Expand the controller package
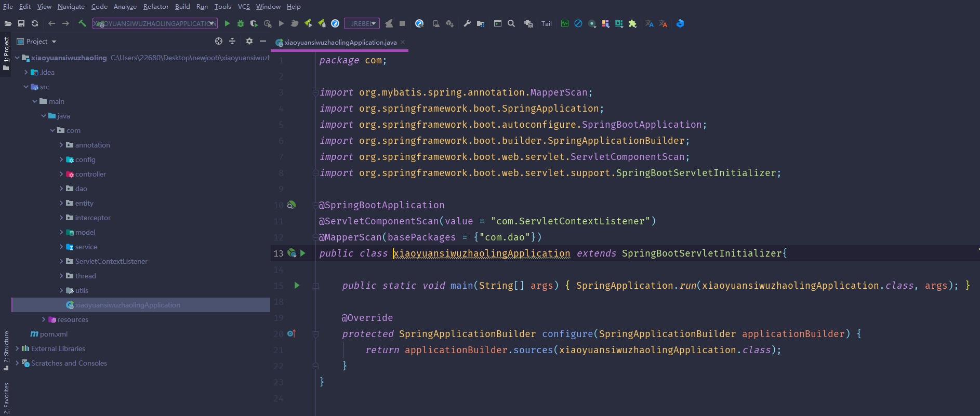 (x=61, y=174)
